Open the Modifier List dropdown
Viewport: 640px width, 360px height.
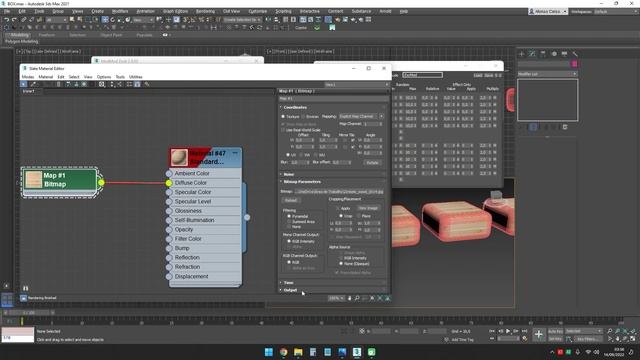point(547,74)
